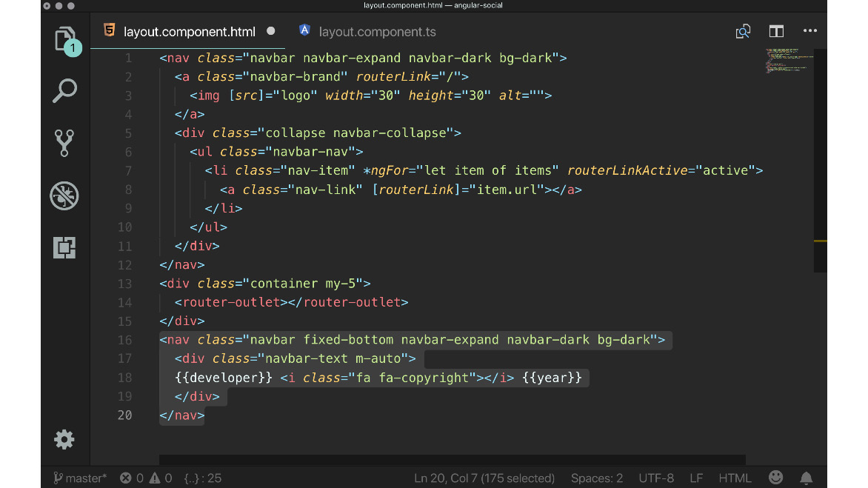Open the More Actions ellipsis menu
The width and height of the screenshot is (868, 488).
tap(810, 31)
